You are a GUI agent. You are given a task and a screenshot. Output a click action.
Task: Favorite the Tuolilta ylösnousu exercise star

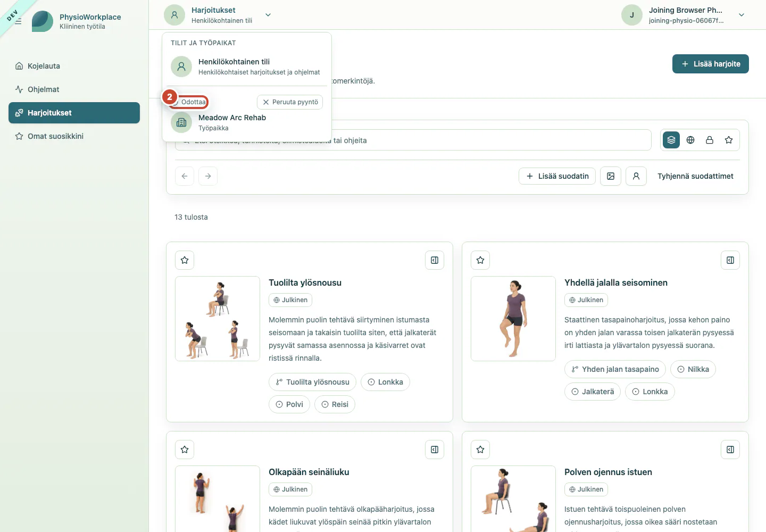pyautogui.click(x=185, y=260)
